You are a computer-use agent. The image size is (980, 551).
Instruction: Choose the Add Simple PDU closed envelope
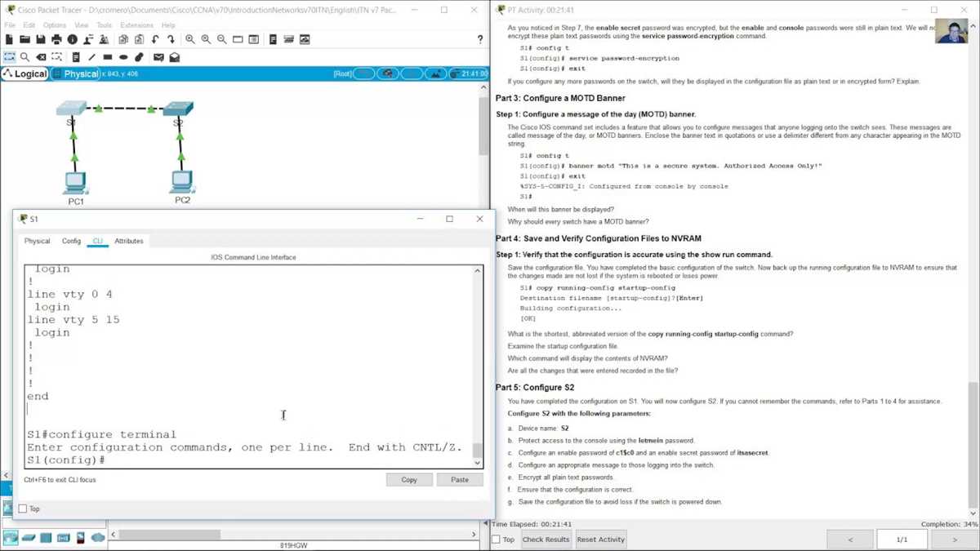tap(158, 57)
